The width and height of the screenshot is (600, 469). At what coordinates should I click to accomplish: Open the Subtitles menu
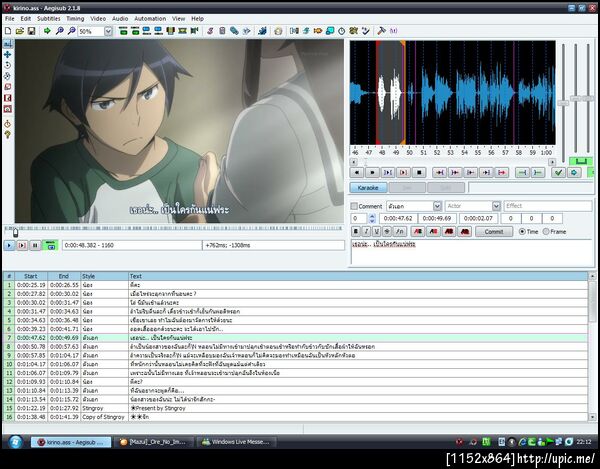coord(49,18)
